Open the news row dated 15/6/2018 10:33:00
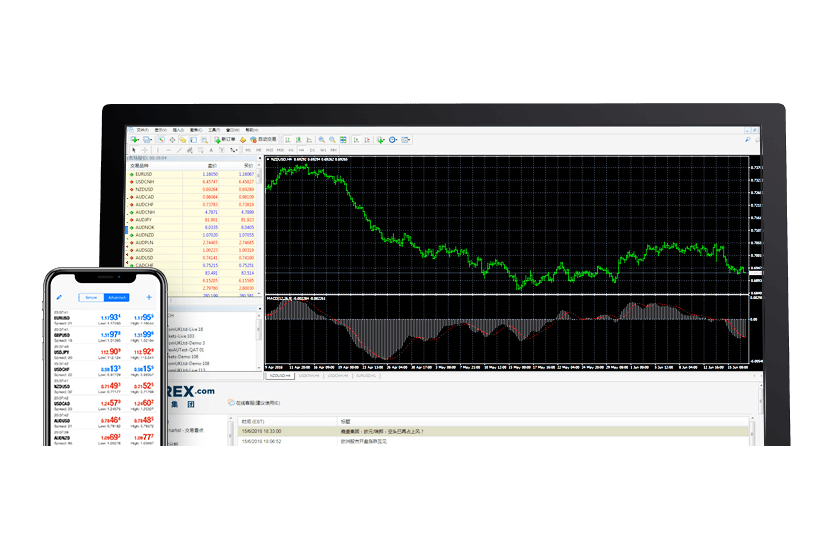Image resolution: width=832 pixels, height=550 pixels. (x=493, y=432)
